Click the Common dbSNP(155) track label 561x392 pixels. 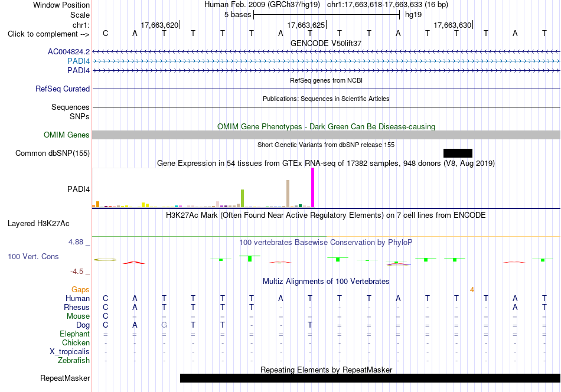coord(53,153)
